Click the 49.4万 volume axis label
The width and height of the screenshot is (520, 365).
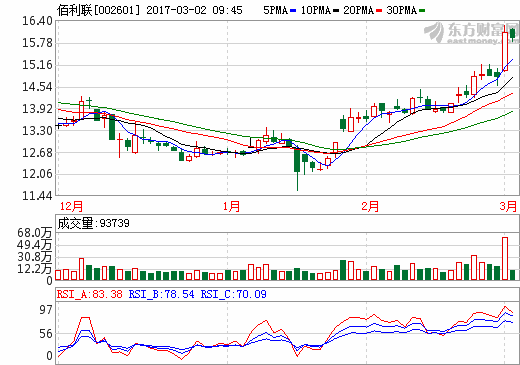coord(35,245)
